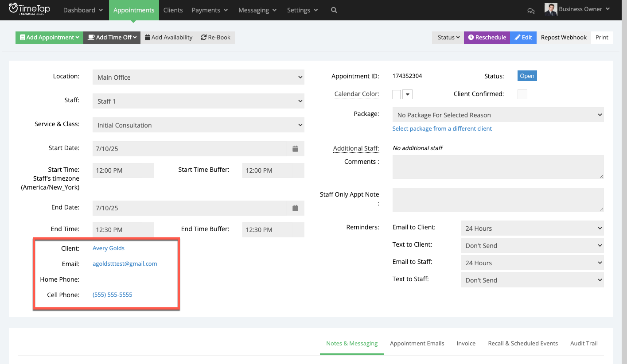Open the search magnifier icon
The width and height of the screenshot is (627, 364).
pyautogui.click(x=334, y=10)
